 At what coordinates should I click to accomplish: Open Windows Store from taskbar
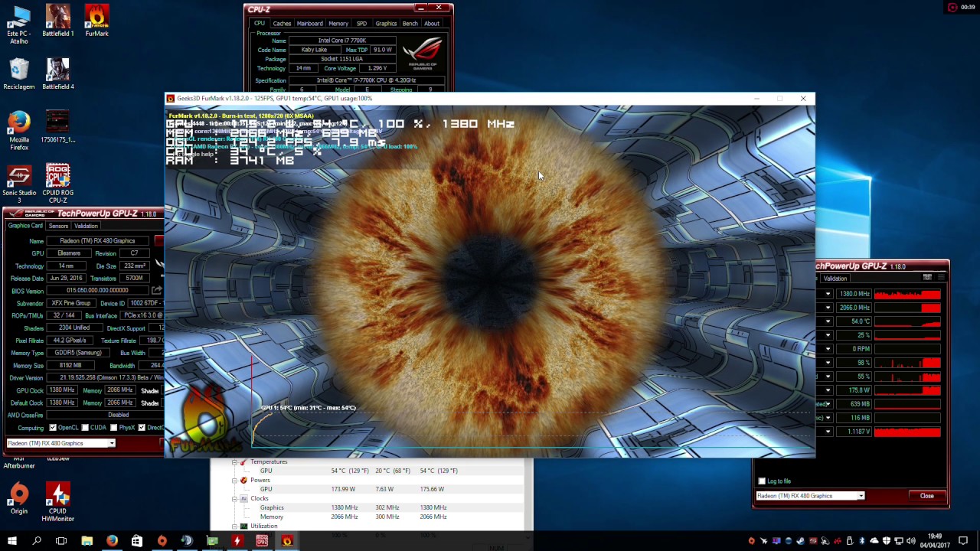136,541
